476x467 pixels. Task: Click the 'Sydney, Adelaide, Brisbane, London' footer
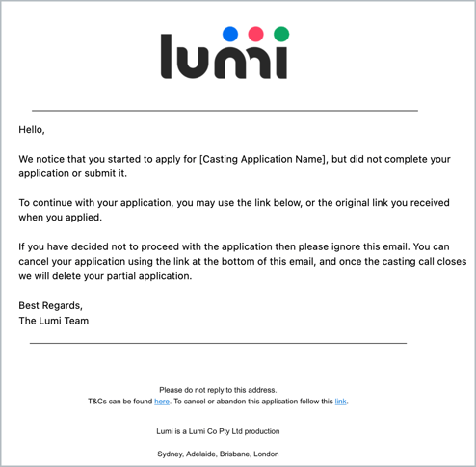pos(218,454)
